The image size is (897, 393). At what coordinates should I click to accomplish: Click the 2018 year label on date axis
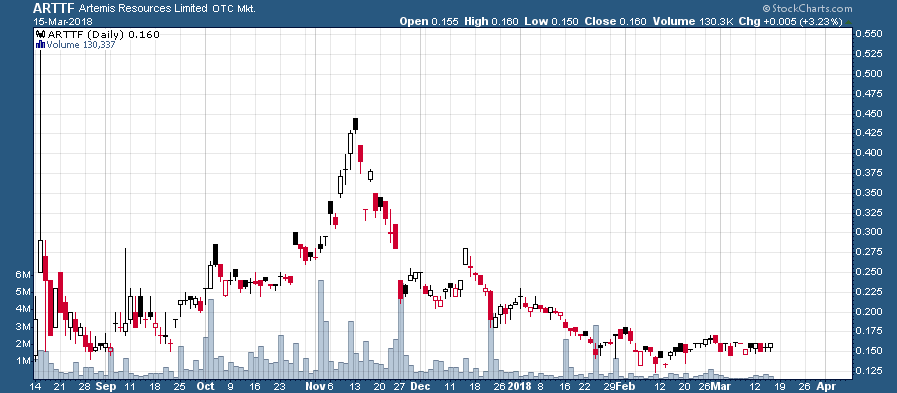point(519,386)
